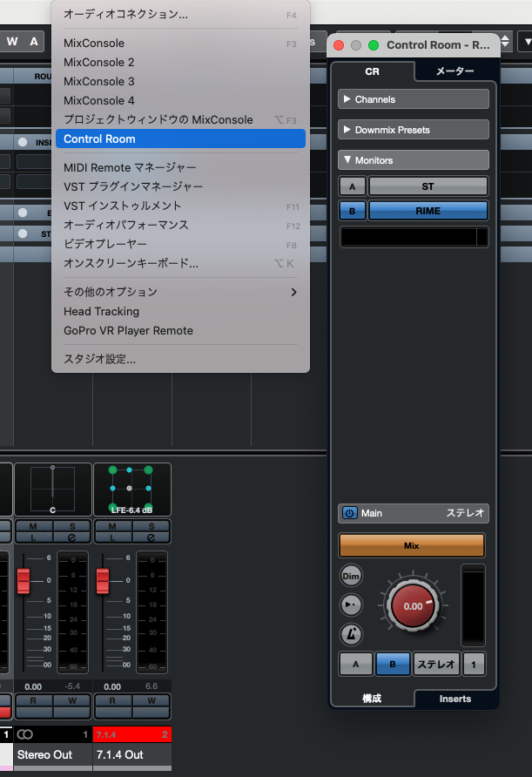This screenshot has height=777, width=532.
Task: Expand the Channels section
Action: [x=413, y=99]
